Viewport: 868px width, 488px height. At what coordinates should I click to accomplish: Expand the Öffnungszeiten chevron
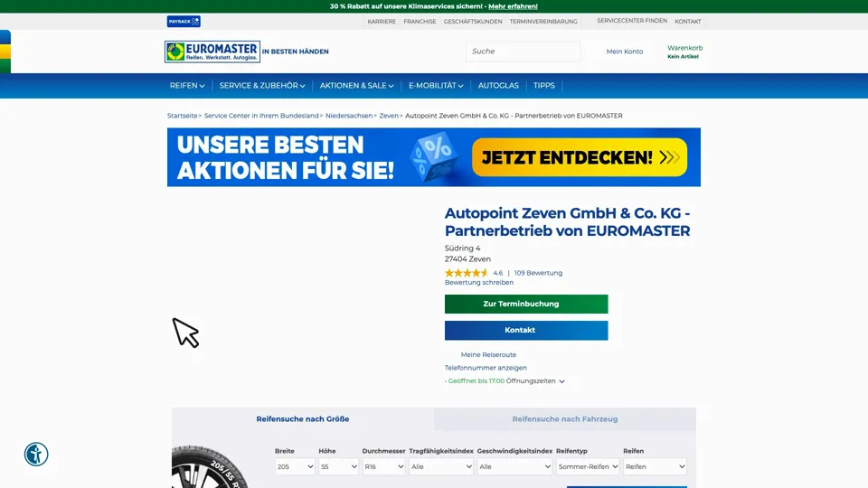pos(561,381)
